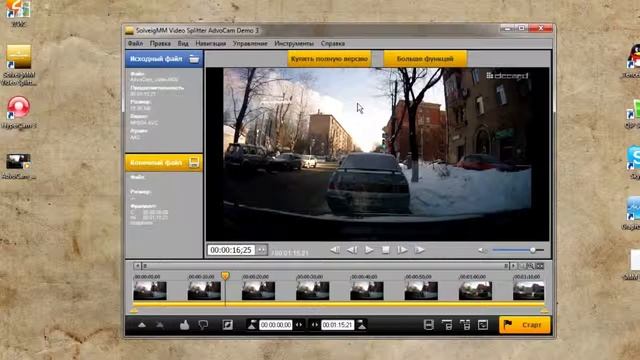Image resolution: width=640 pixels, height=360 pixels.
Task: Click magnifier zoom icon above timeline
Action: coord(531,266)
